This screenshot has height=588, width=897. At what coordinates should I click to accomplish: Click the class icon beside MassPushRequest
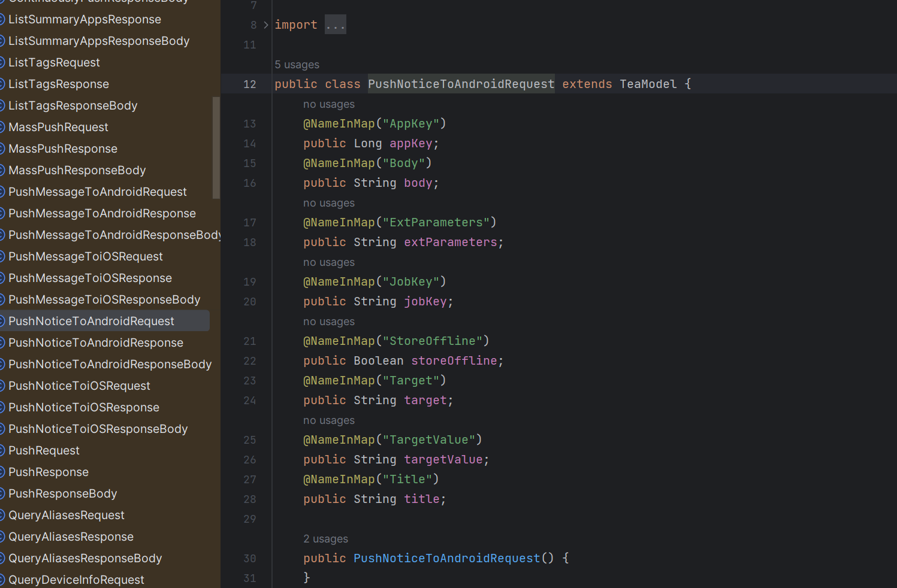tap(2, 127)
